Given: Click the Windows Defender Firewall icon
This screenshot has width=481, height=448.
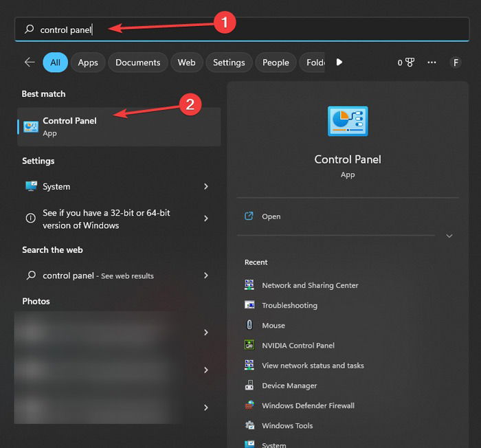Looking at the screenshot, I should 249,405.
